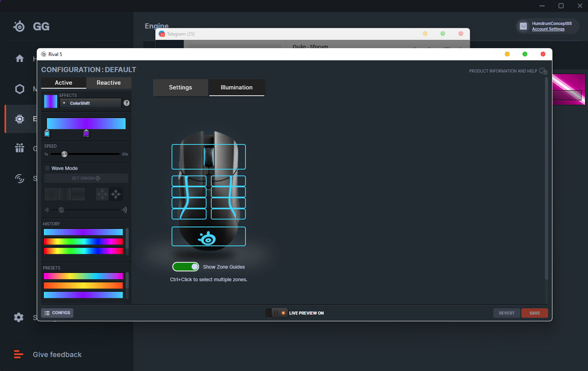Switch to the Reactive tab
The image size is (588, 371).
click(109, 83)
